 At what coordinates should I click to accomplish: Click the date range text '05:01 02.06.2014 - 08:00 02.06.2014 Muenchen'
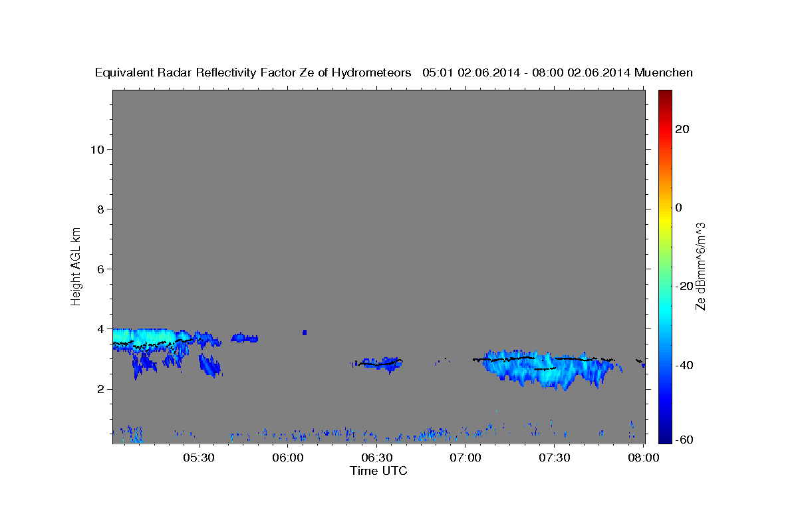557,73
